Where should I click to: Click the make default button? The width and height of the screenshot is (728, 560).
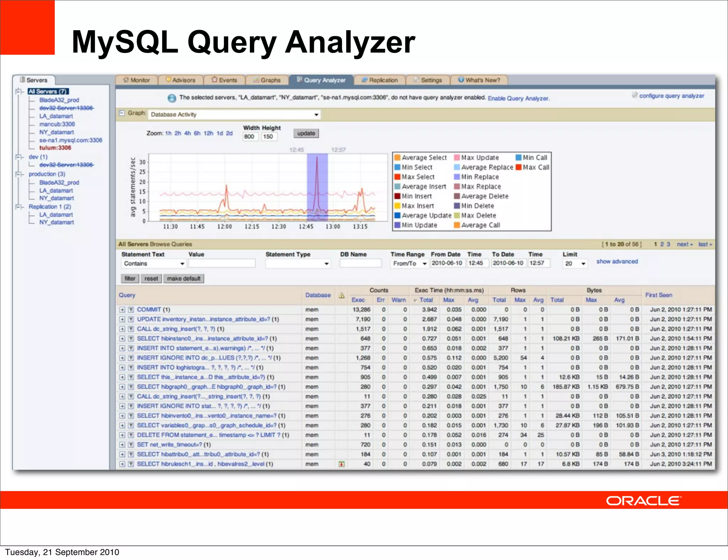pos(184,279)
